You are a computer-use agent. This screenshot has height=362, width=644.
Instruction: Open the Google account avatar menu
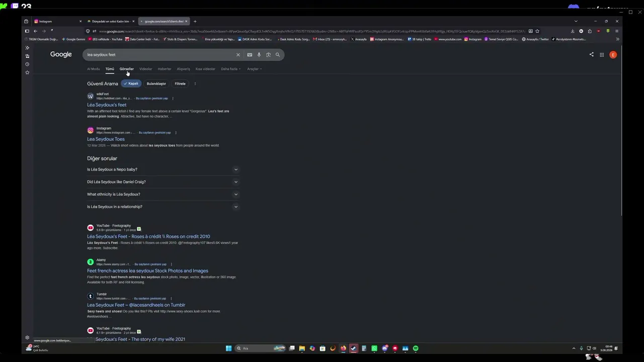click(x=613, y=55)
